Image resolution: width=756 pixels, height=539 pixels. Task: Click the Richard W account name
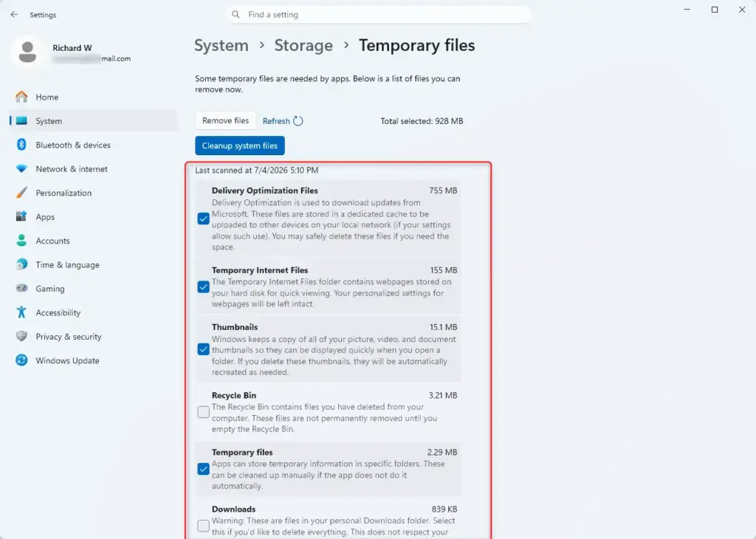(x=72, y=48)
